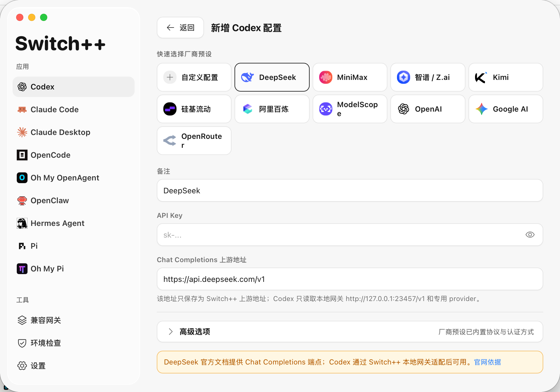
Task: Click the Oh My OpenAgent icon
Action: coord(22,178)
